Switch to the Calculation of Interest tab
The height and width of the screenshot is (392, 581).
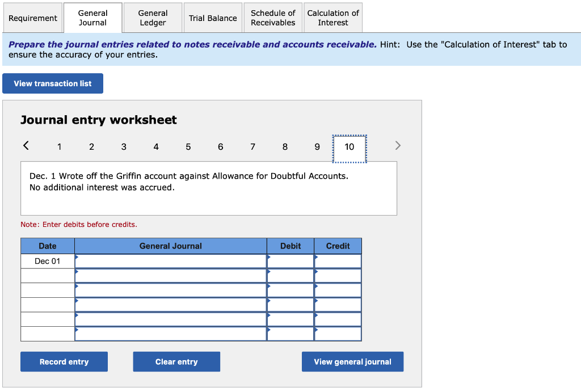[x=333, y=18]
